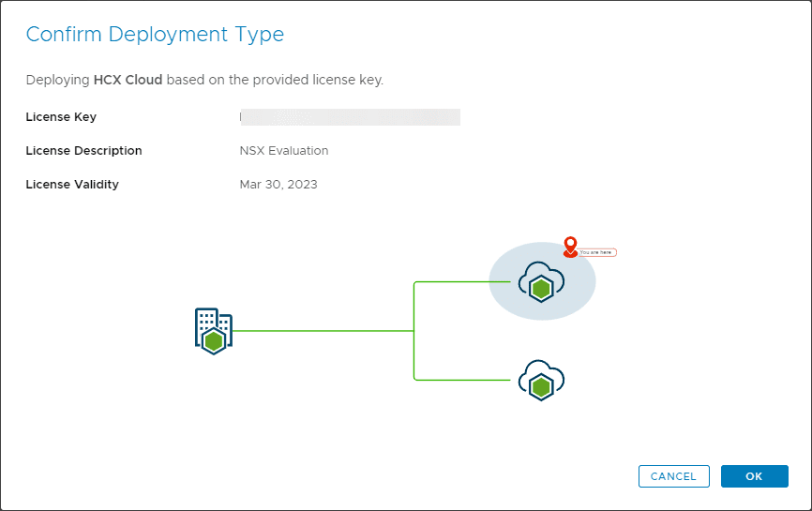Click the on-premises building site icon
Image resolution: width=812 pixels, height=511 pixels.
tap(214, 331)
